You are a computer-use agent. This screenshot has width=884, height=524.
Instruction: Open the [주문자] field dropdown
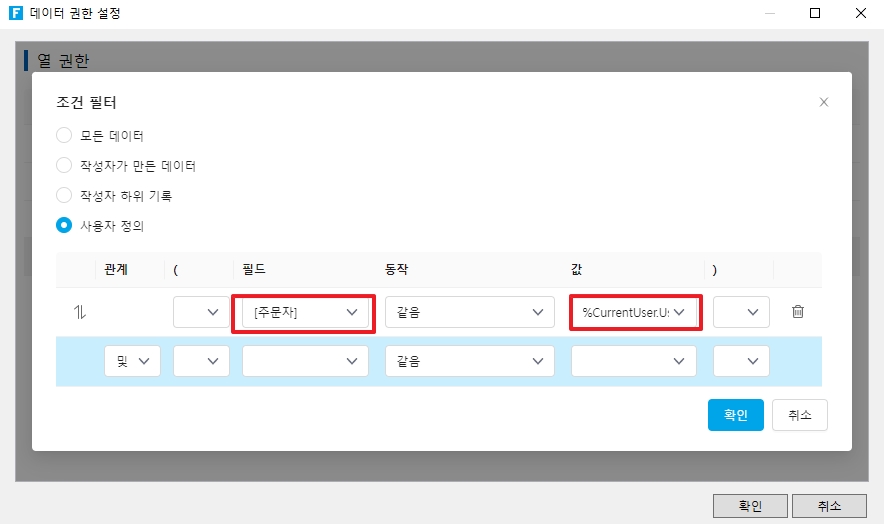click(x=304, y=312)
